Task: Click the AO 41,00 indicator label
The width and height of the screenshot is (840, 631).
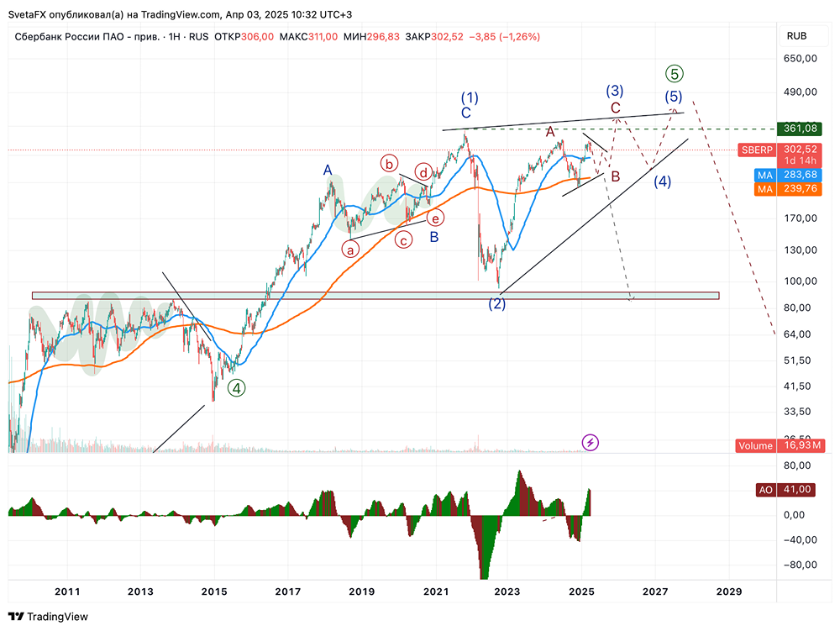Action: coord(785,490)
